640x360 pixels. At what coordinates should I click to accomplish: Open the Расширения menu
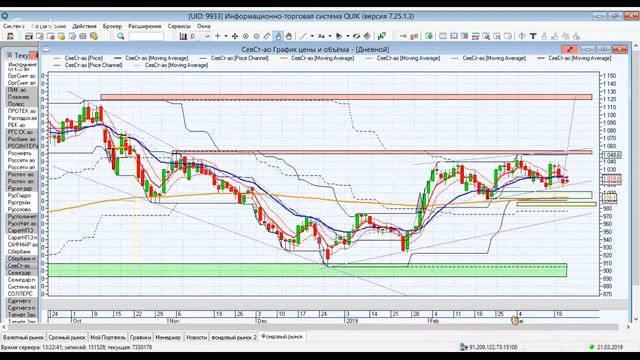(x=144, y=26)
